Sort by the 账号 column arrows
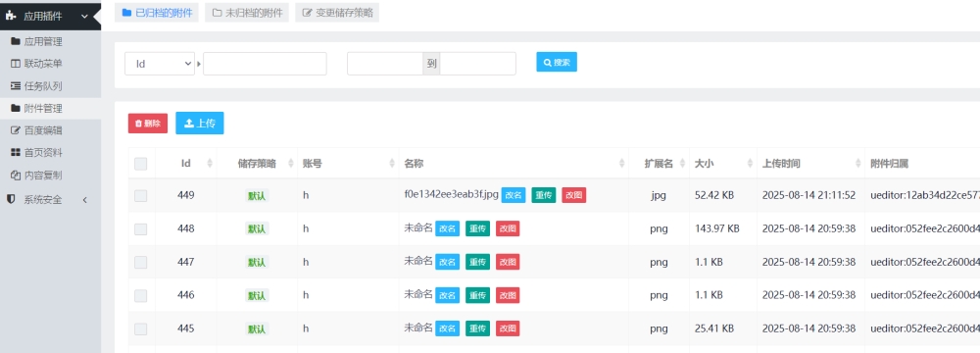 point(393,164)
